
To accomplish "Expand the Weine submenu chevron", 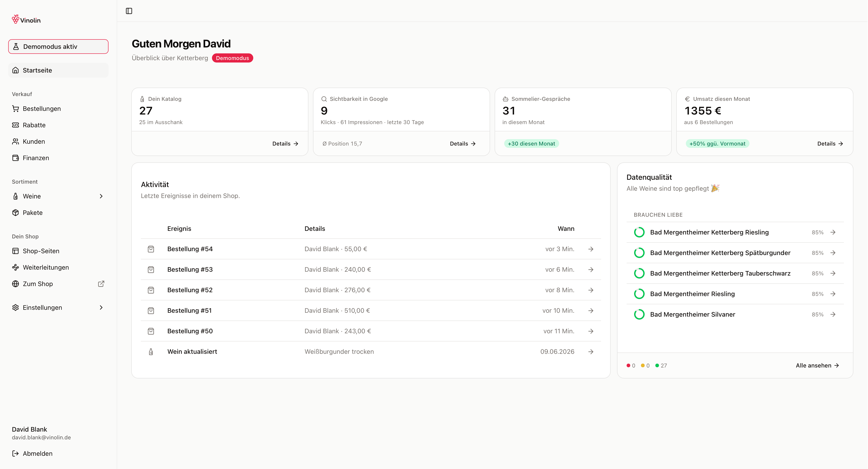I will 101,196.
